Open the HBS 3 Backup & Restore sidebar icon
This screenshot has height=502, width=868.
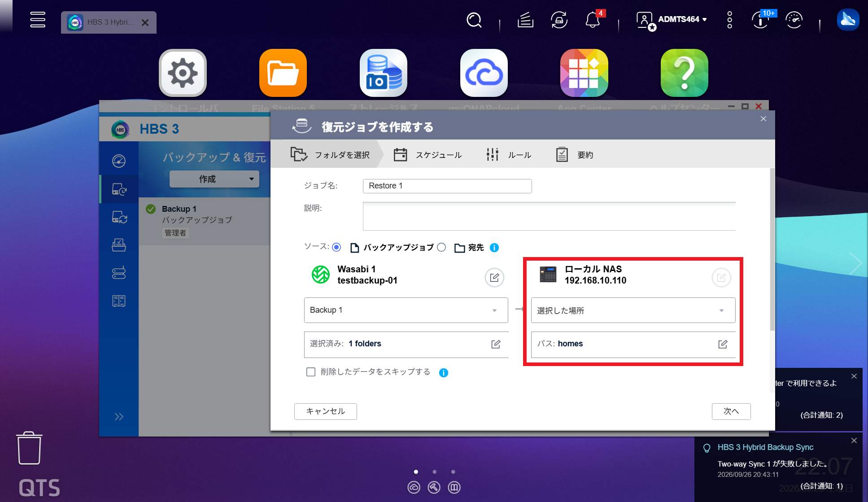(119, 189)
